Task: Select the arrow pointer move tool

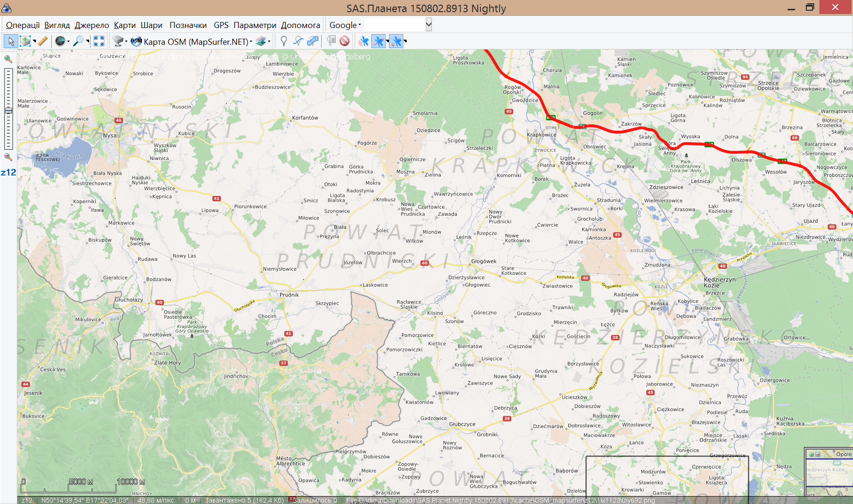Action: [11, 42]
